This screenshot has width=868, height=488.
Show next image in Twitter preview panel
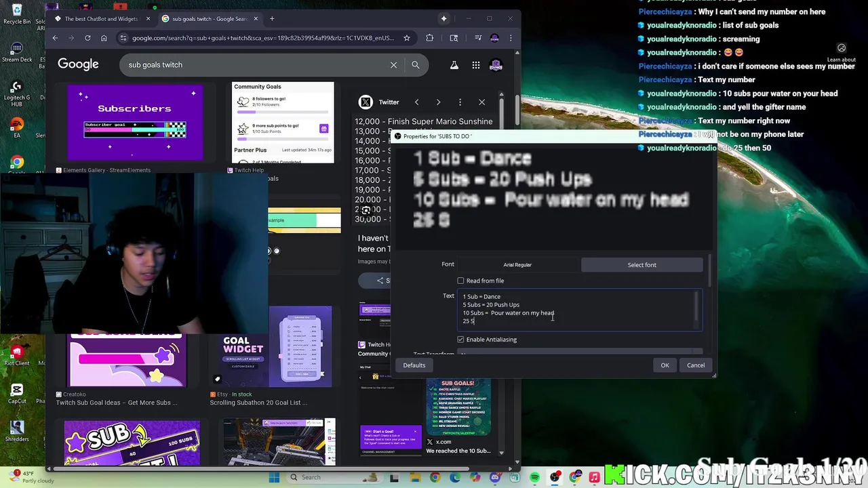438,102
